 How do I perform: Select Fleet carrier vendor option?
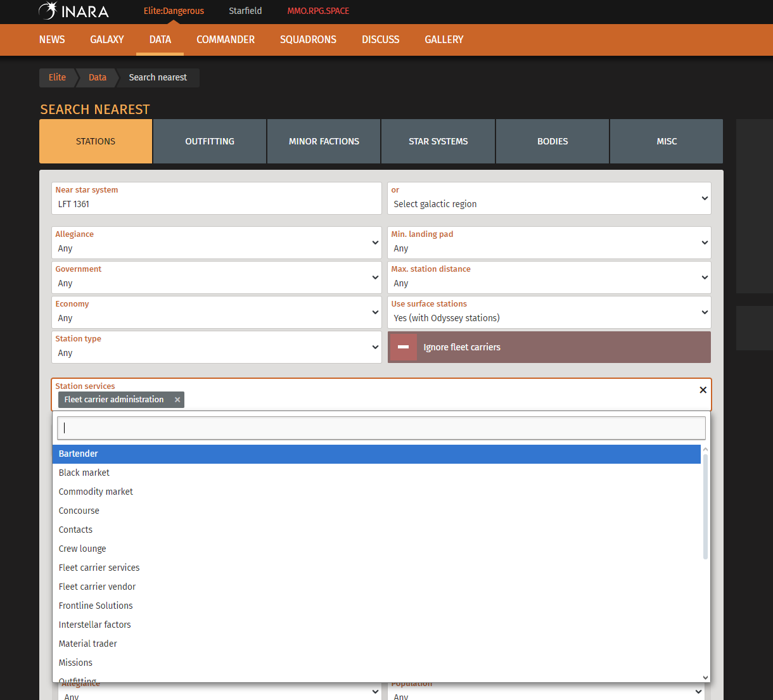tap(376, 587)
